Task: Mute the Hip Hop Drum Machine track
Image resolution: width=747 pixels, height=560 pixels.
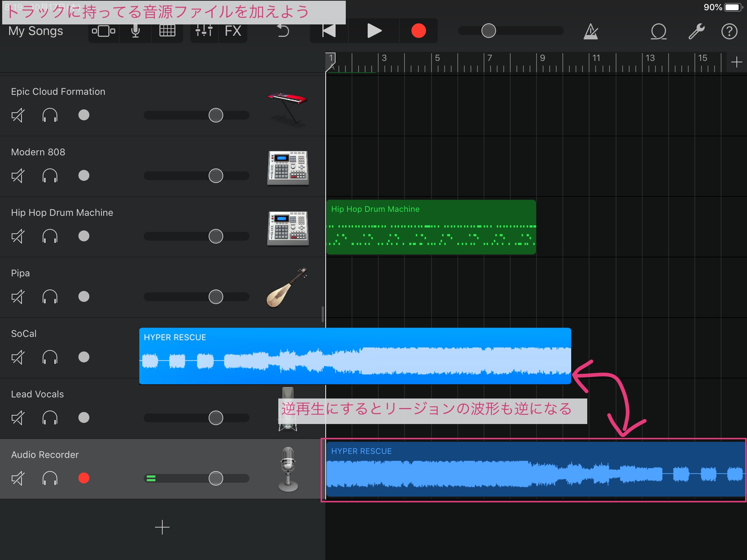Action: [18, 236]
